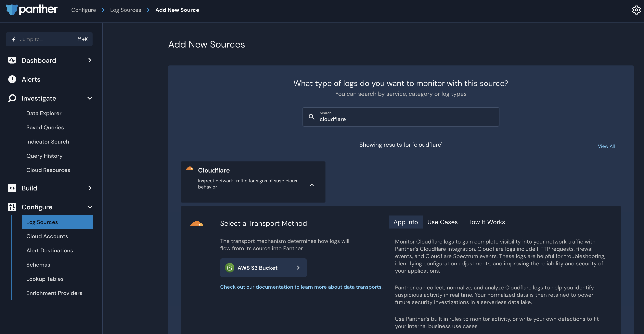The image size is (644, 334).
Task: Click the Investigate magnifier icon
Action: [12, 98]
